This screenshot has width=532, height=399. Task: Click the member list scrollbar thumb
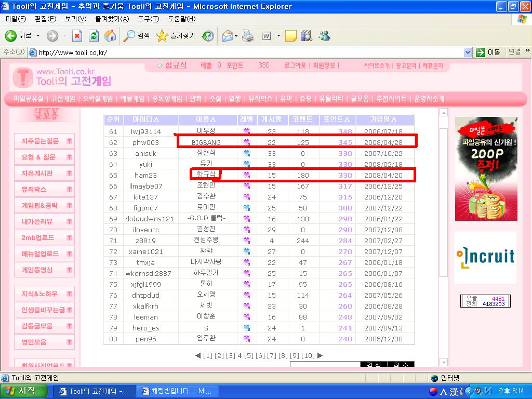pos(444,203)
